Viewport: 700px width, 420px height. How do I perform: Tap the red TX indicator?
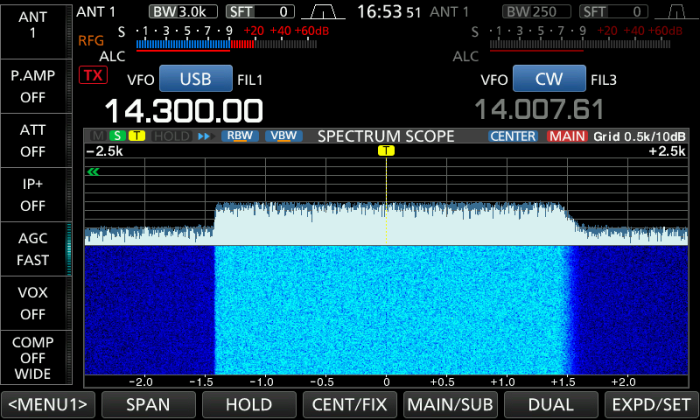(93, 75)
